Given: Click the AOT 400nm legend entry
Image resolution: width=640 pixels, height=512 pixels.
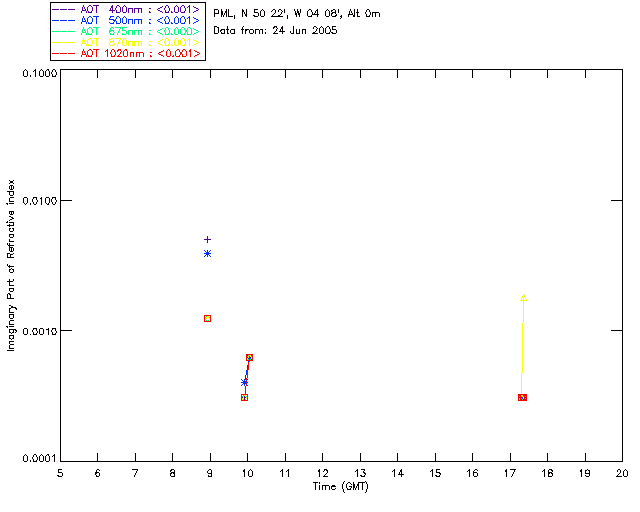Looking at the screenshot, I should coord(126,9).
